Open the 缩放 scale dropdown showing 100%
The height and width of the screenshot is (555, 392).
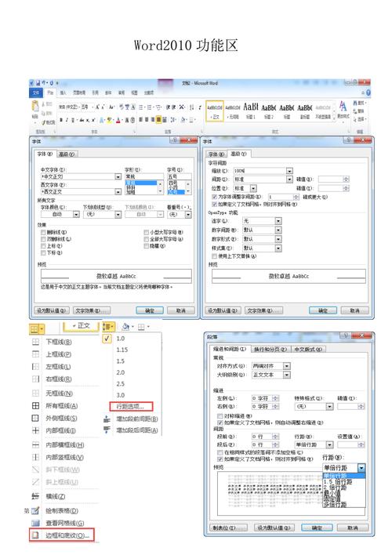(289, 171)
